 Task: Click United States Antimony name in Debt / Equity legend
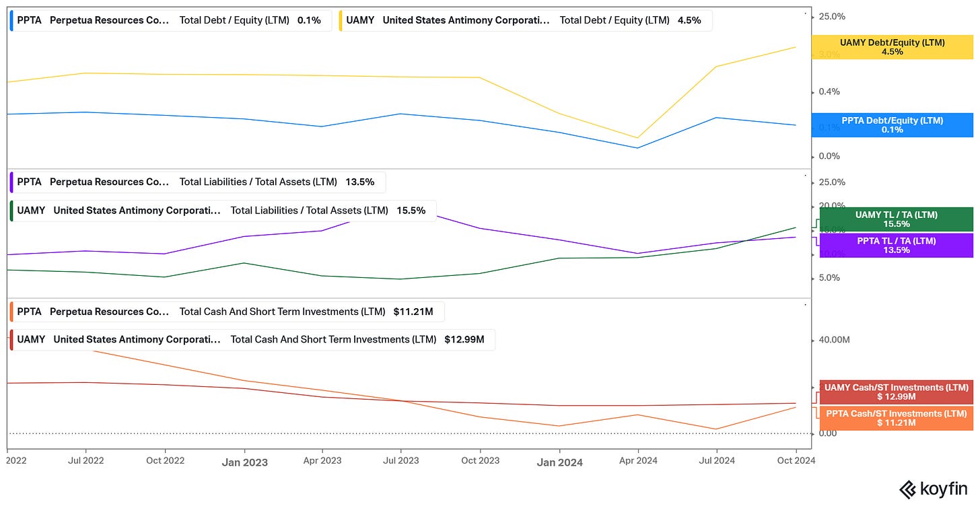tap(466, 20)
